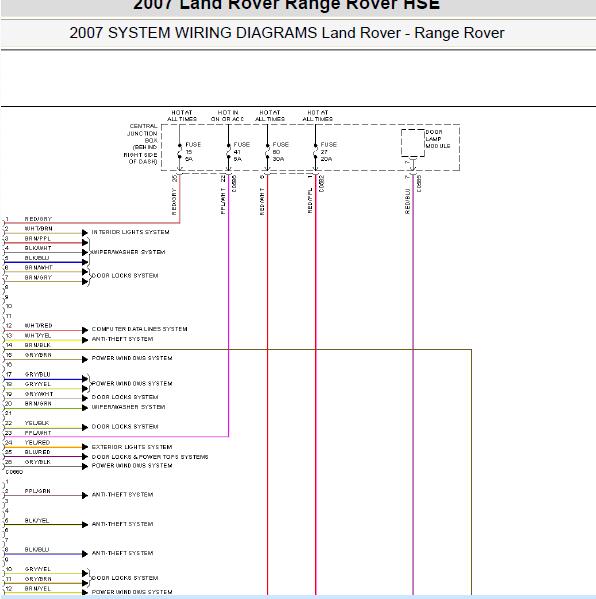Click the BRN/PPL wire label
This screenshot has width=596, height=599.
[x=38, y=238]
